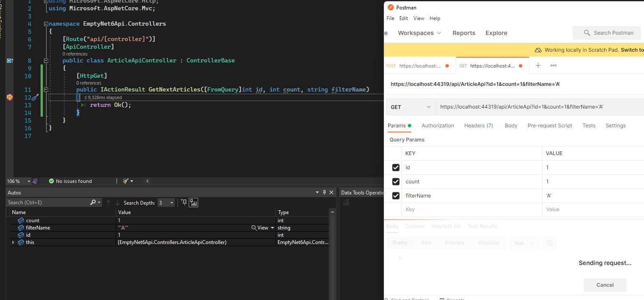Open the Search Depth dropdown
This screenshot has width=644, height=300.
(x=166, y=203)
